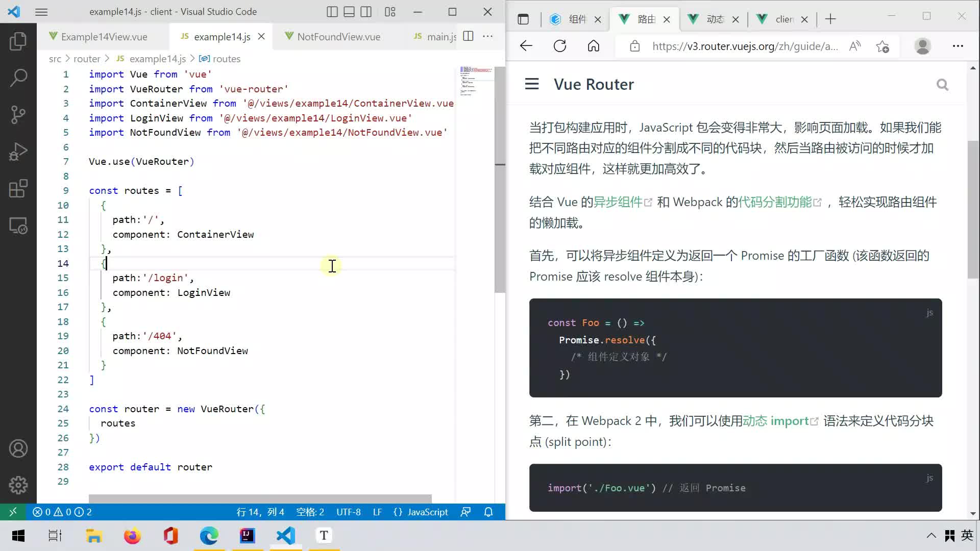Open the VS Code hamburger menu
This screenshot has height=551, width=980.
click(x=41, y=12)
